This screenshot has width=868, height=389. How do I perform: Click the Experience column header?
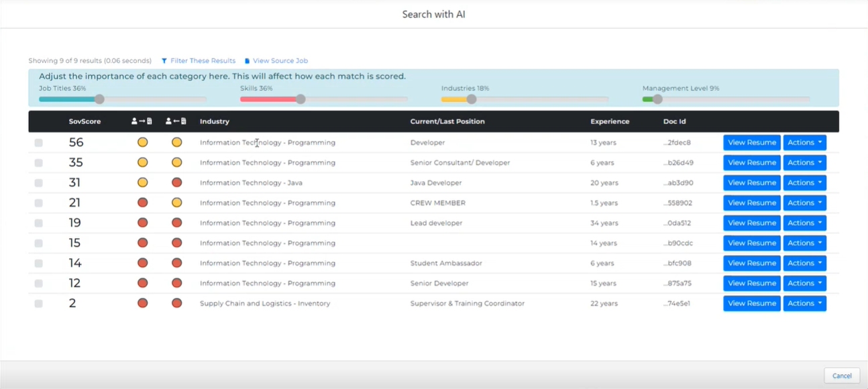coord(609,121)
